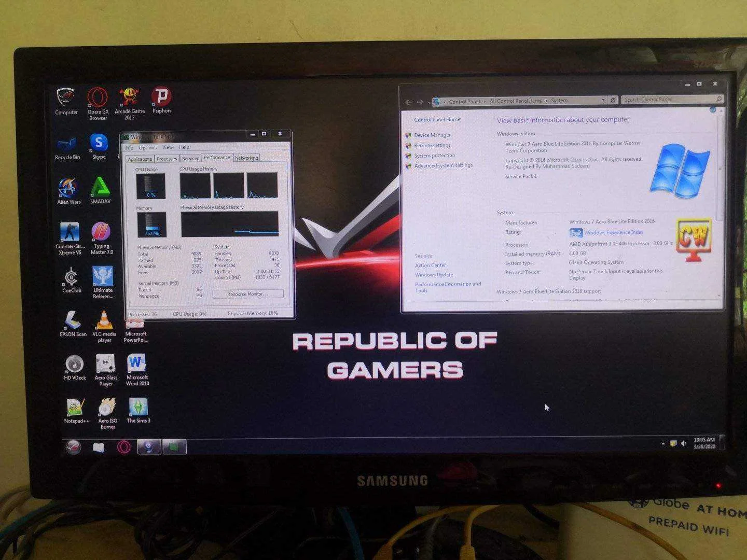Select the Alien Wars game icon
This screenshot has height=560, width=747.
[x=68, y=191]
